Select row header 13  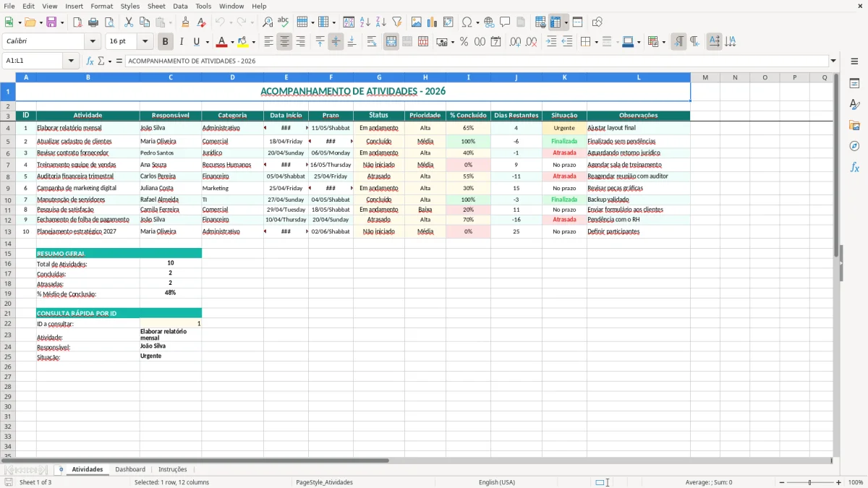(7, 232)
